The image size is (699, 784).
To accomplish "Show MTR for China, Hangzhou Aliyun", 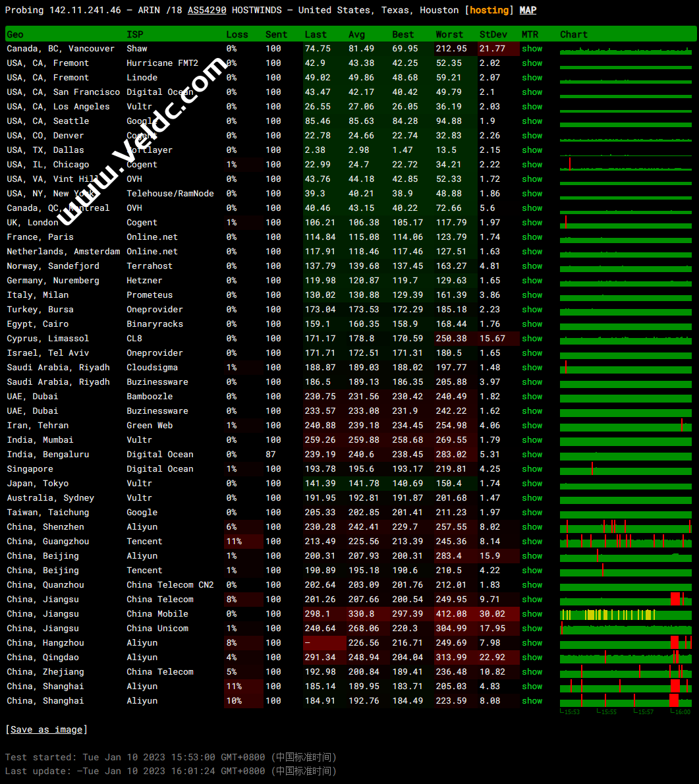I will click(x=532, y=643).
